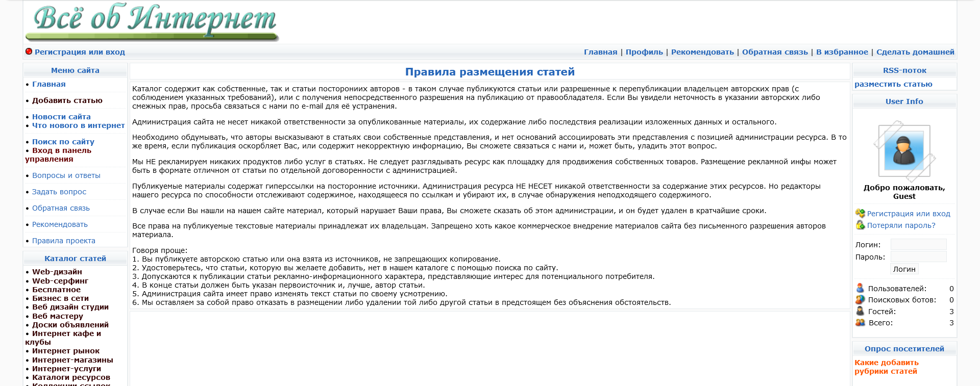
Task: Open the Добавить статью sidebar link
Action: [67, 100]
